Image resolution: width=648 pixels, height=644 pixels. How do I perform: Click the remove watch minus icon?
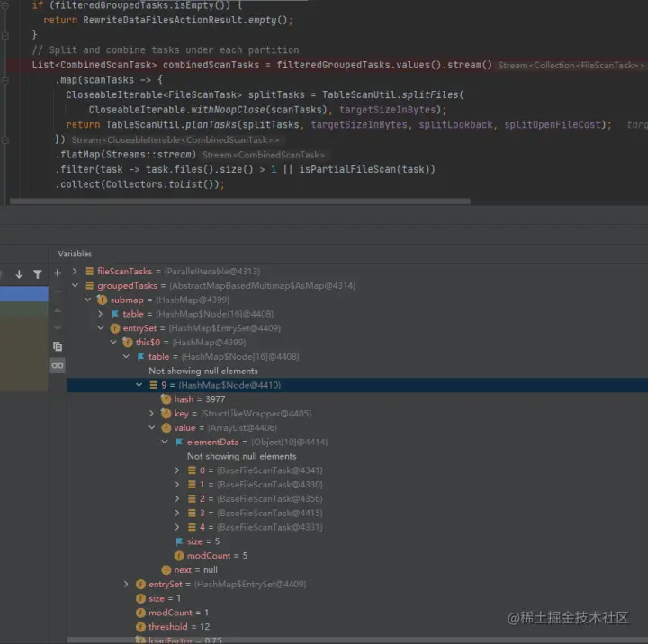tap(58, 291)
